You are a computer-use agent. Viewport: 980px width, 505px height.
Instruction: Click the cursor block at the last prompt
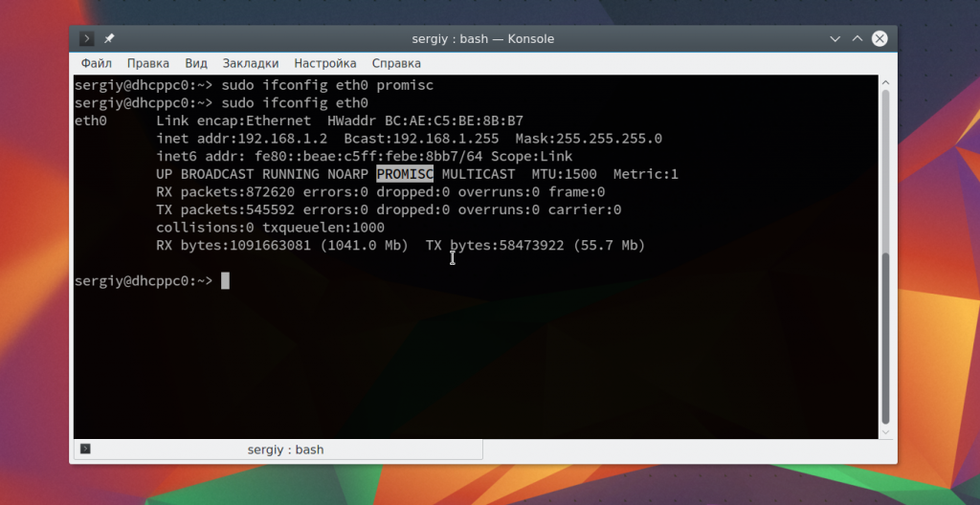tap(225, 280)
